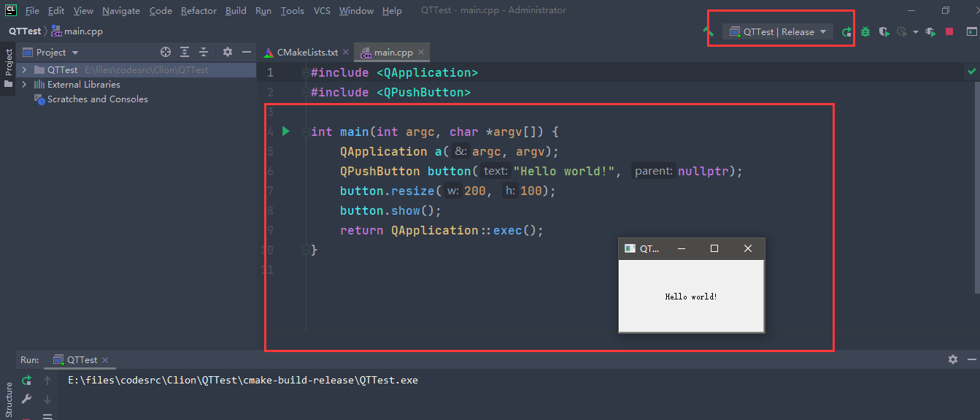980x420 pixels.
Task: Click the closing brace fold marker at line 10
Action: tap(306, 250)
